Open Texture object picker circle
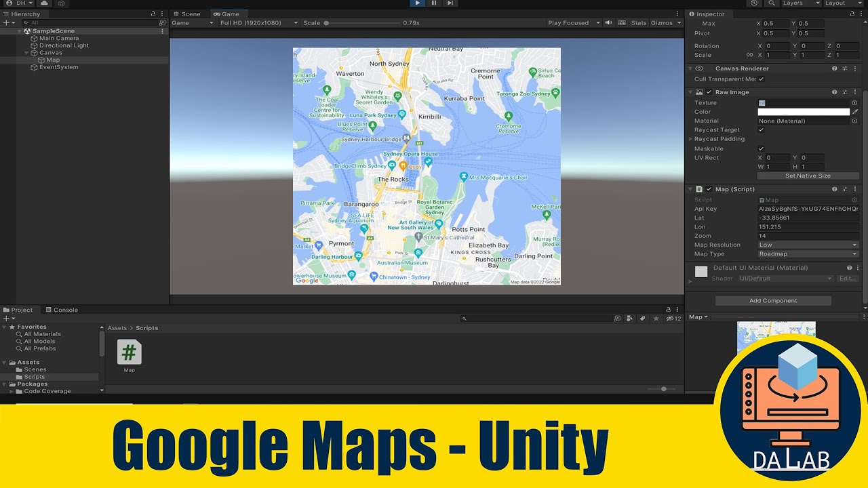The width and height of the screenshot is (868, 488). tap(854, 103)
